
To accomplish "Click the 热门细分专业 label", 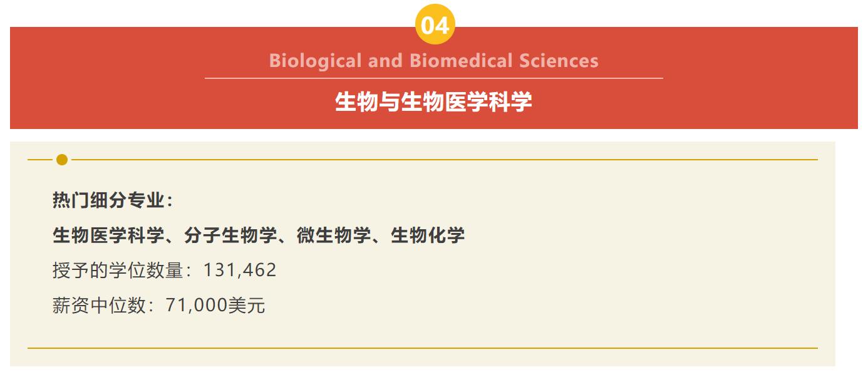I will click(x=109, y=200).
